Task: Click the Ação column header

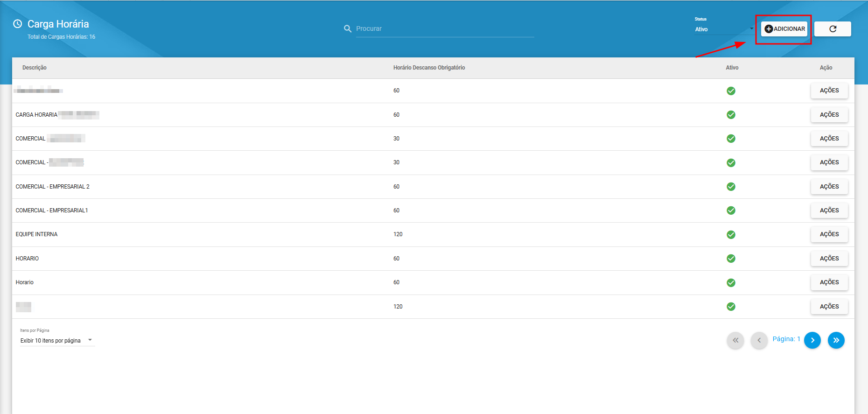Action: coord(826,68)
